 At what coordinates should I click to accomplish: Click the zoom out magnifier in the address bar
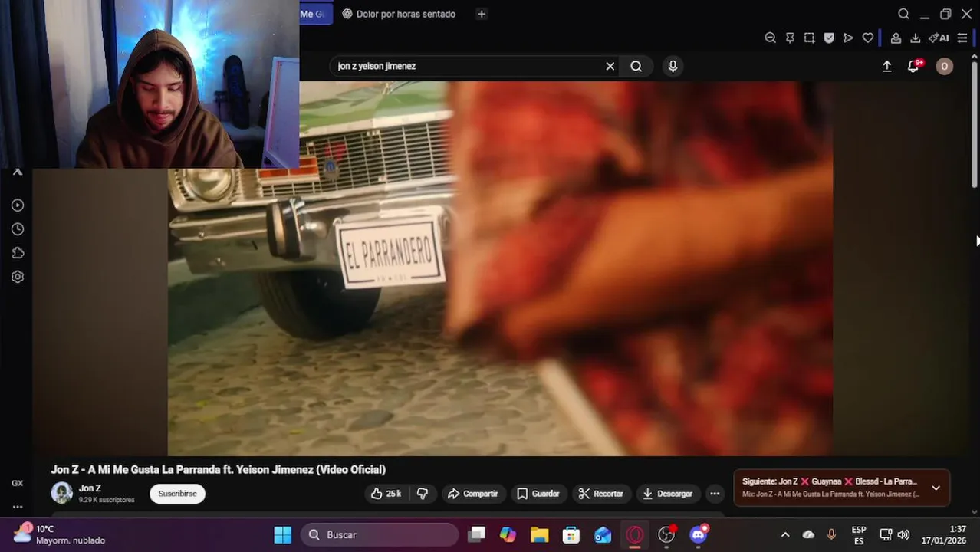(x=770, y=38)
